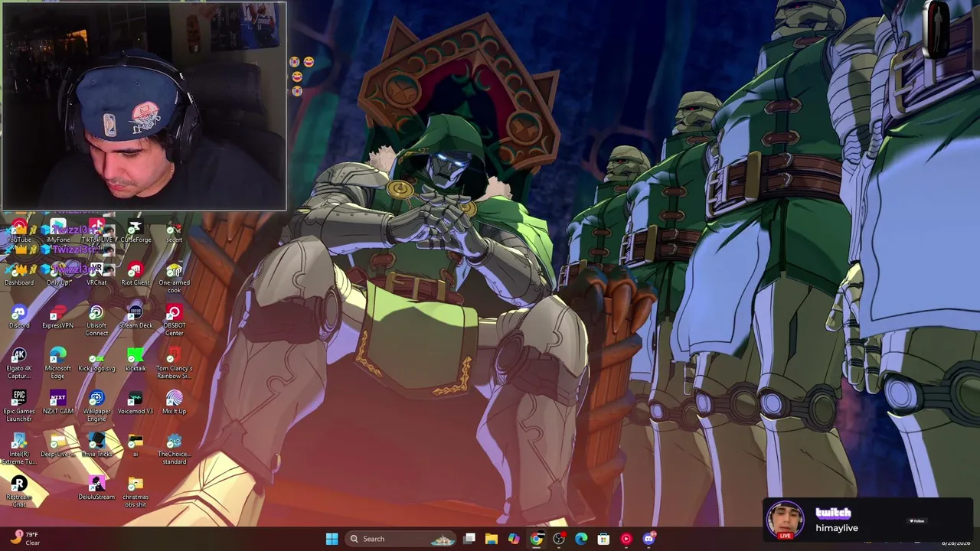Image resolution: width=980 pixels, height=551 pixels.
Task: Select TheChoice standard desktop icon
Action: click(174, 448)
